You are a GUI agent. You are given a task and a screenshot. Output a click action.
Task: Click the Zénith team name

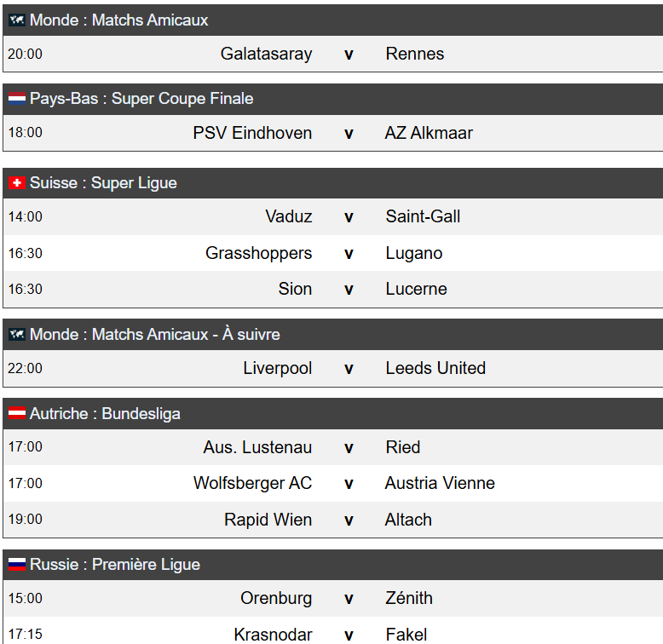coord(409,598)
